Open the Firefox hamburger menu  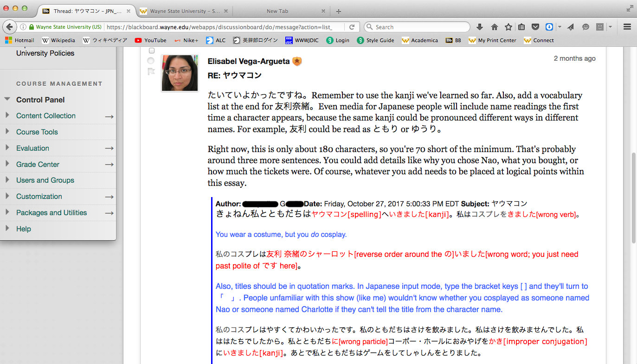pos(627,27)
